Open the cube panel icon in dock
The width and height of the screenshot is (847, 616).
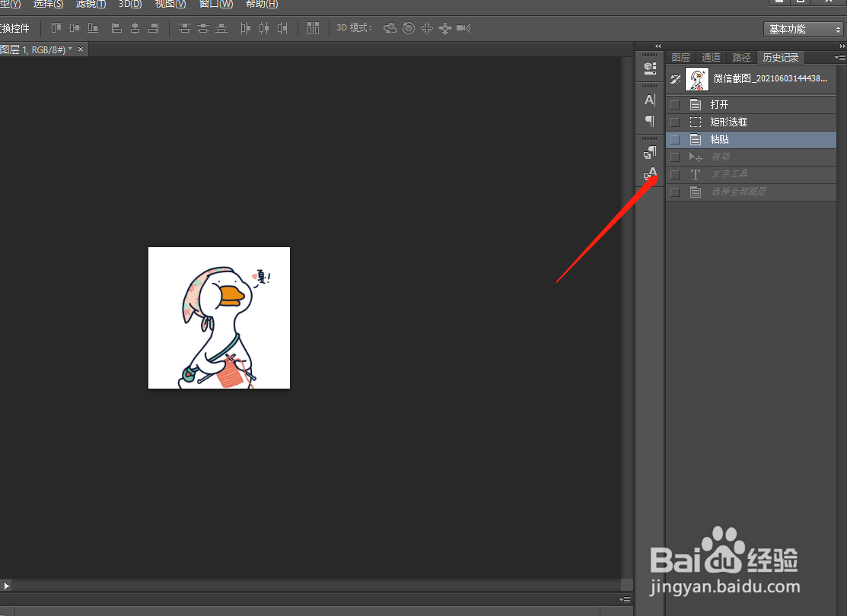click(650, 68)
